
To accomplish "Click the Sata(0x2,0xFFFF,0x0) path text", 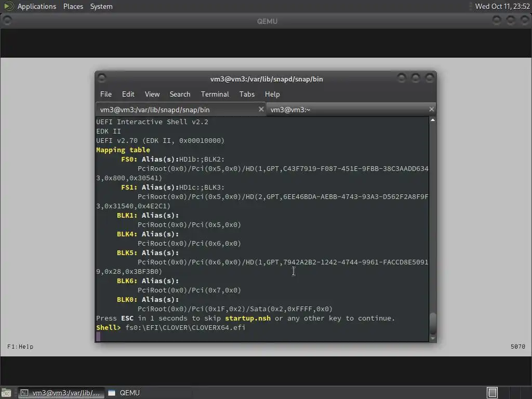I will (x=291, y=309).
